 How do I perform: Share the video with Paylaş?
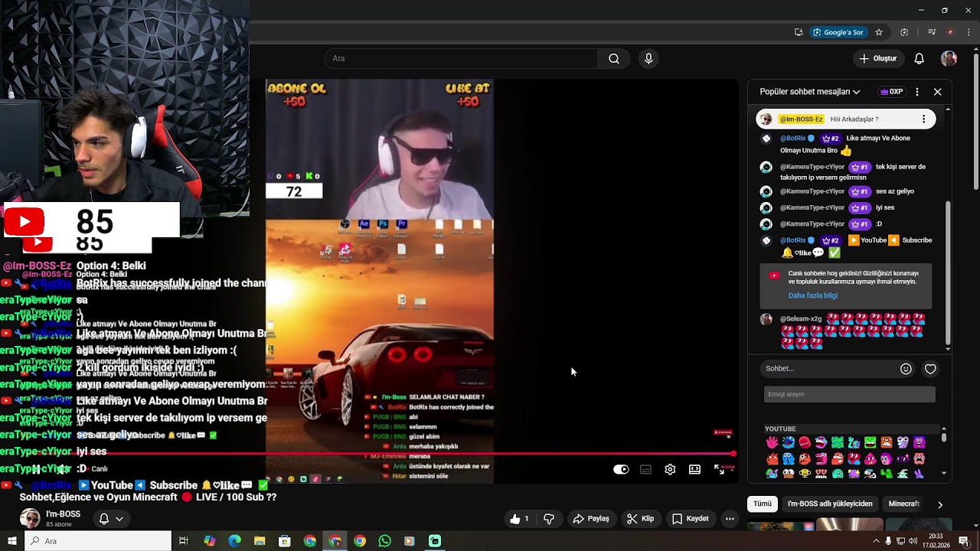pyautogui.click(x=591, y=519)
